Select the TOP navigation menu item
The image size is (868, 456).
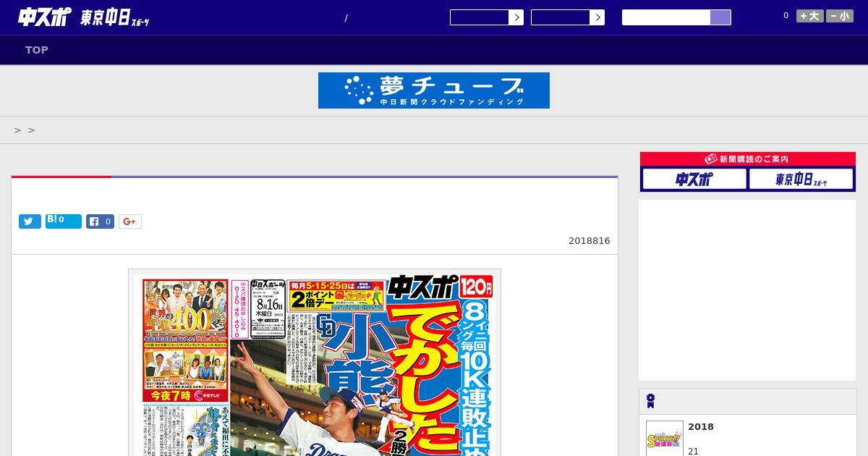tap(37, 50)
